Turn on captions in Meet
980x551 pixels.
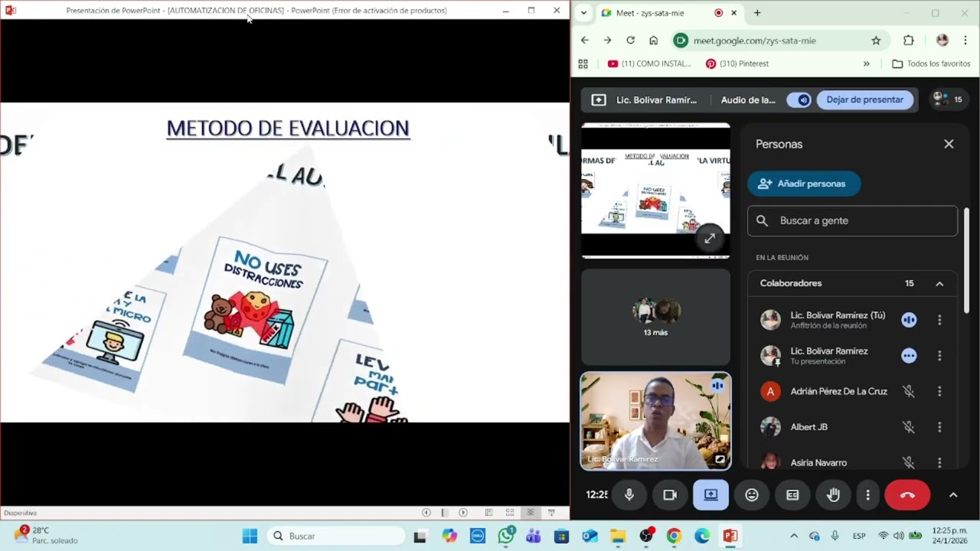tap(792, 495)
